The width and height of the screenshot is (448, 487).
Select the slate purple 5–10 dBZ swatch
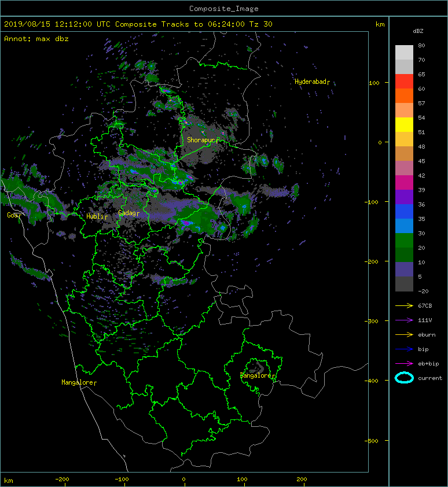404,270
